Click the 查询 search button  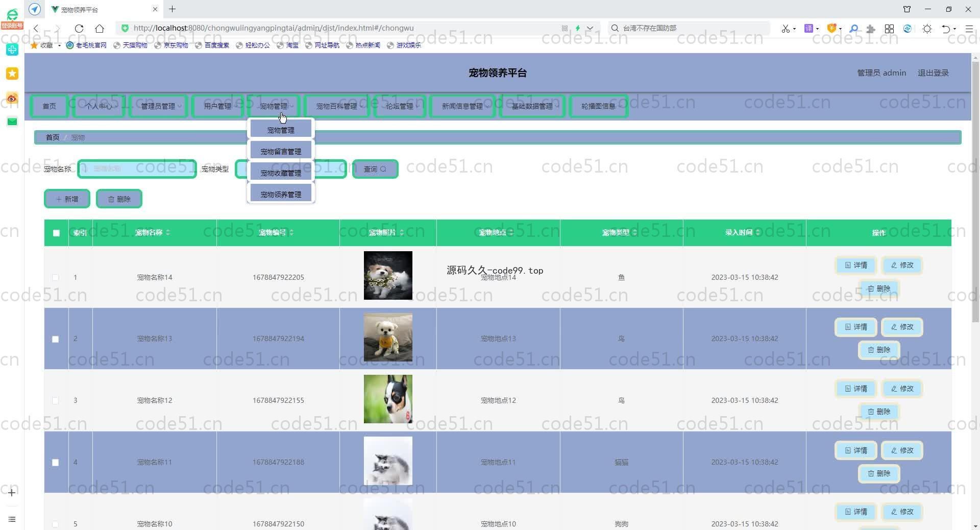pos(375,169)
